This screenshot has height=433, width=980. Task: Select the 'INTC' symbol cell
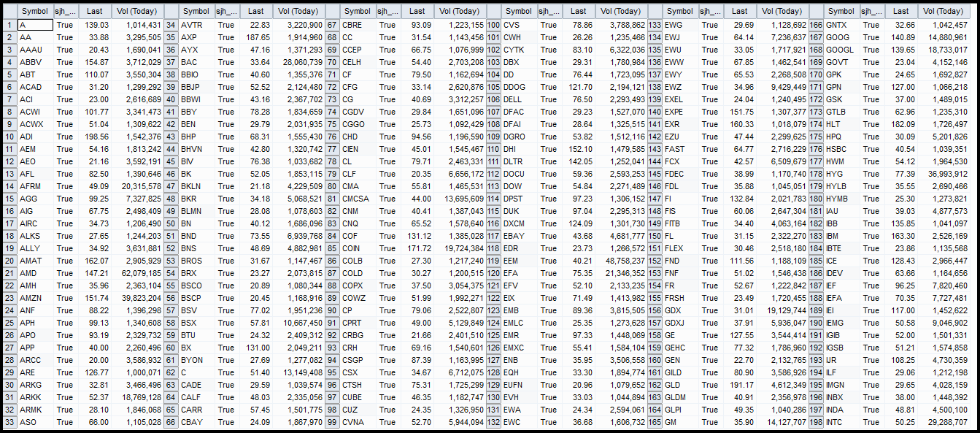coord(841,422)
